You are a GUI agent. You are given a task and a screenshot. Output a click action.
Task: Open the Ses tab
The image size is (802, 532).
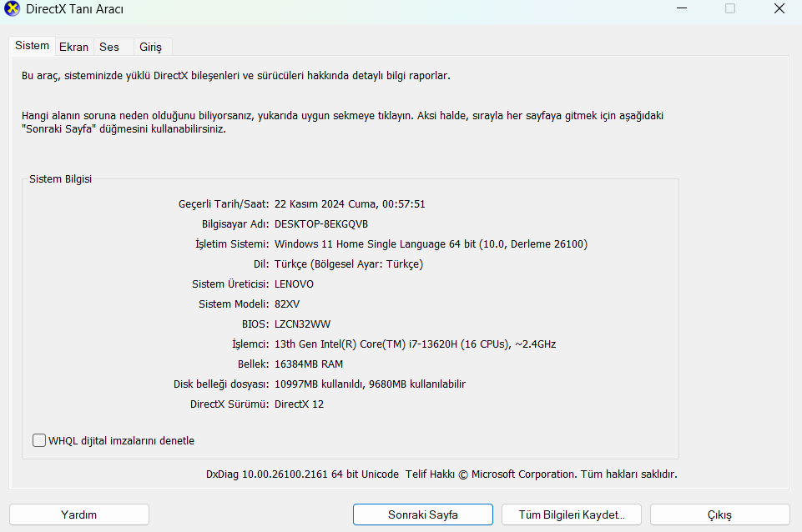coord(109,47)
